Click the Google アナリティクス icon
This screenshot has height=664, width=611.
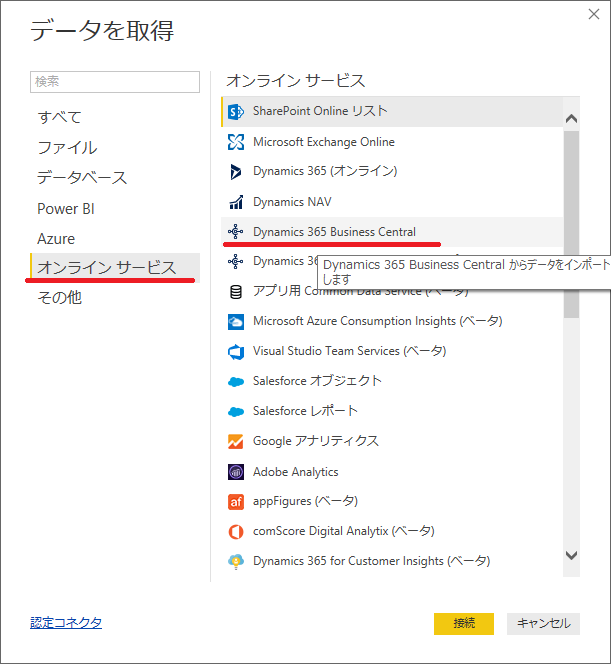(x=236, y=442)
